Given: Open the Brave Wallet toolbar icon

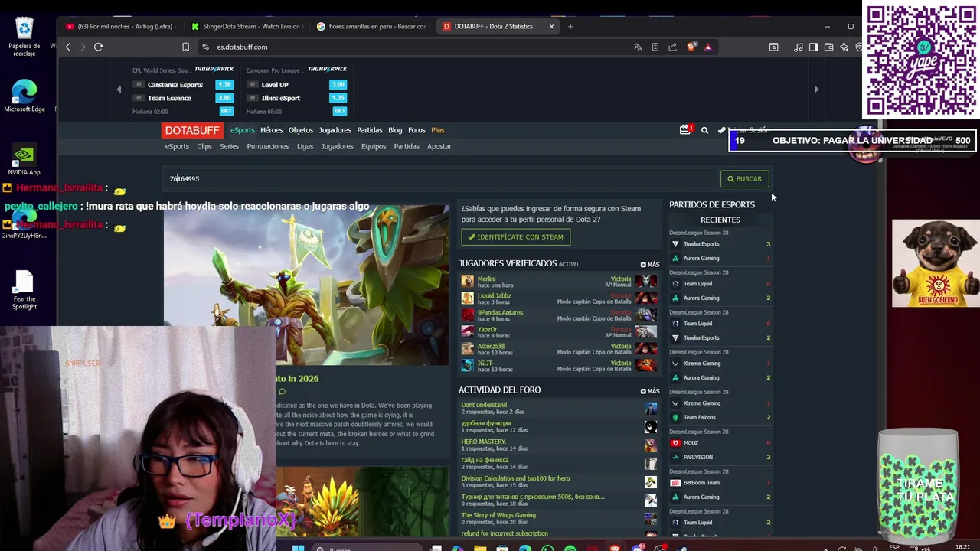Looking at the screenshot, I should pos(828,47).
